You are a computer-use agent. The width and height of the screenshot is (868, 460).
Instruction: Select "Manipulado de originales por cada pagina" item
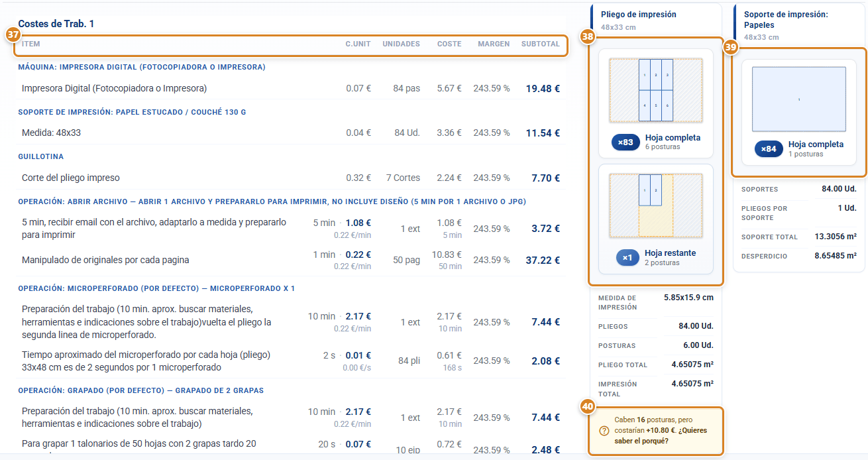click(105, 260)
